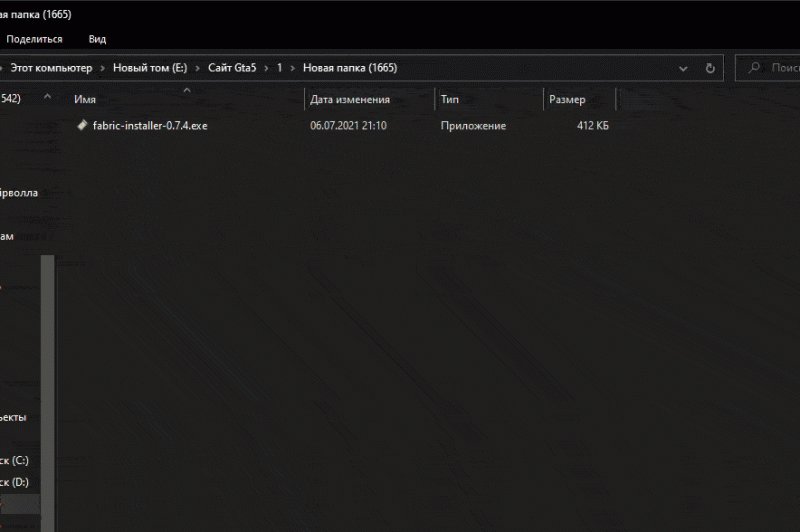Go to Новый том (E:) breadcrumb

[x=150, y=68]
